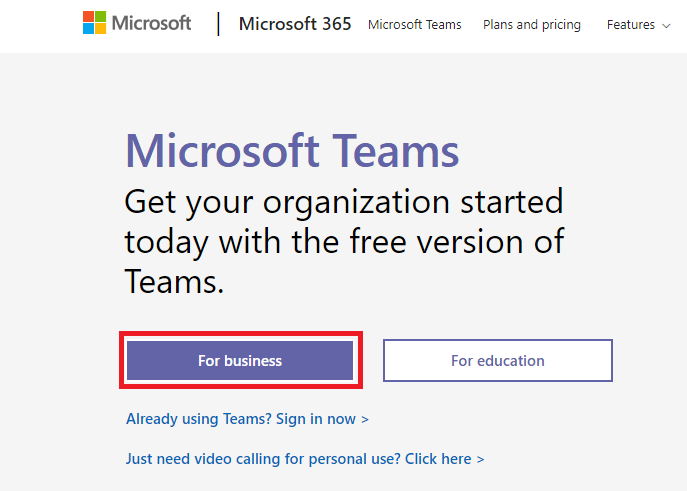
Task: Open Plans and pricing page
Action: click(x=531, y=25)
